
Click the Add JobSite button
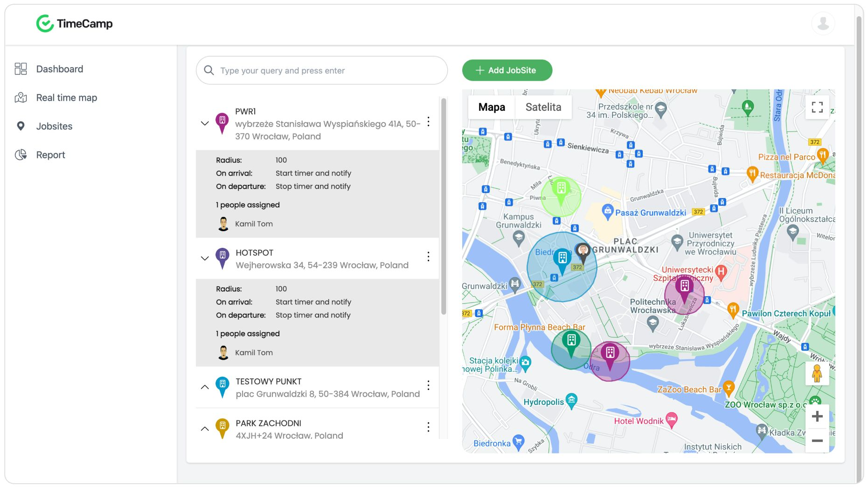507,70
